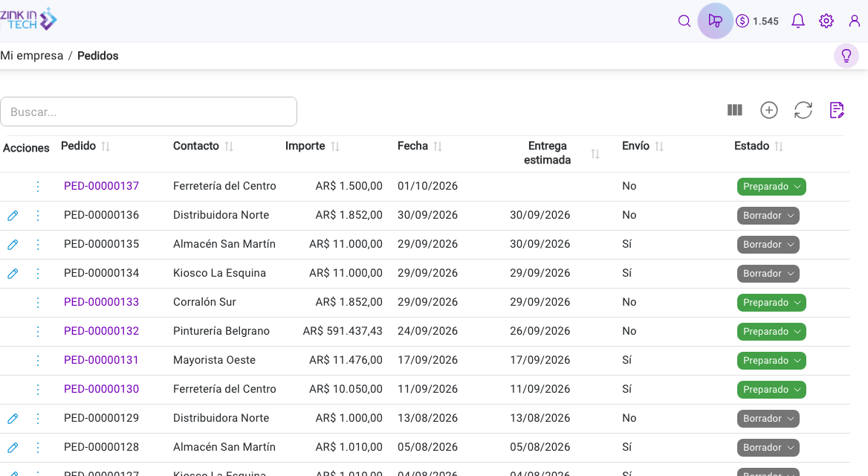This screenshot has height=476, width=868.
Task: Sort table by Importe column
Action: tap(335, 147)
